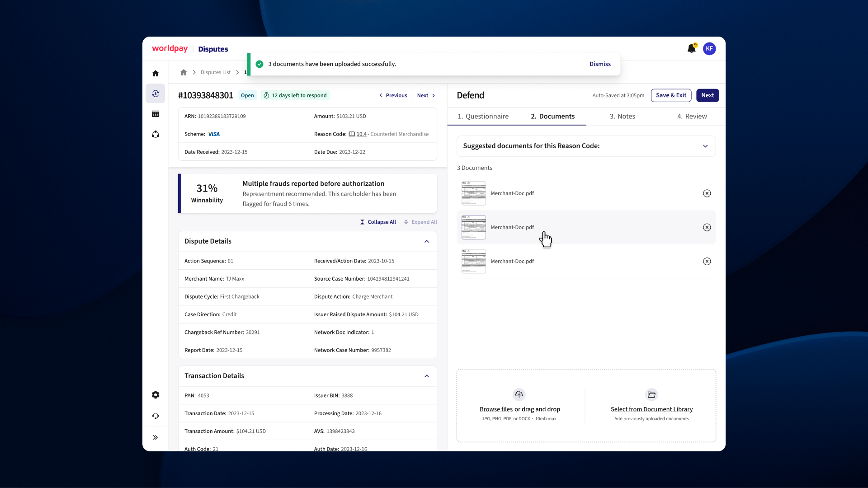Click ARN value 10192389183729109
Image resolution: width=868 pixels, height=488 pixels.
pos(222,116)
